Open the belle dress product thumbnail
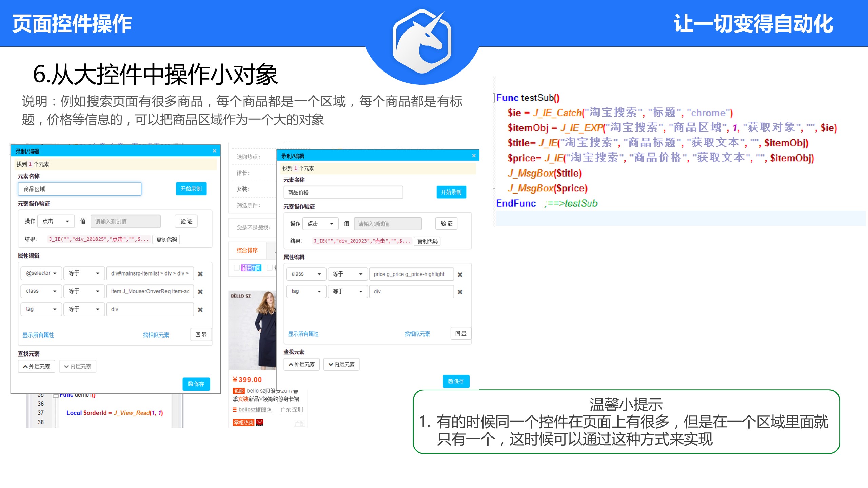 [252, 330]
